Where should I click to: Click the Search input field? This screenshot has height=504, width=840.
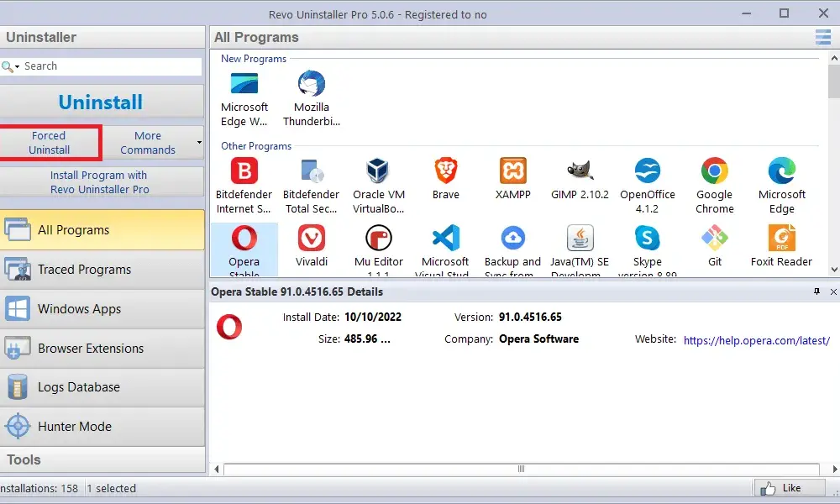pyautogui.click(x=112, y=66)
